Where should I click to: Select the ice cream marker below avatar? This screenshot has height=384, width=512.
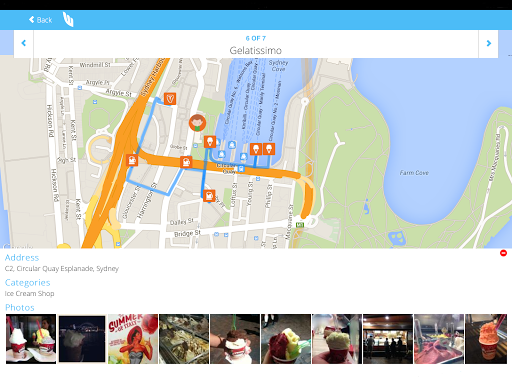click(x=210, y=142)
